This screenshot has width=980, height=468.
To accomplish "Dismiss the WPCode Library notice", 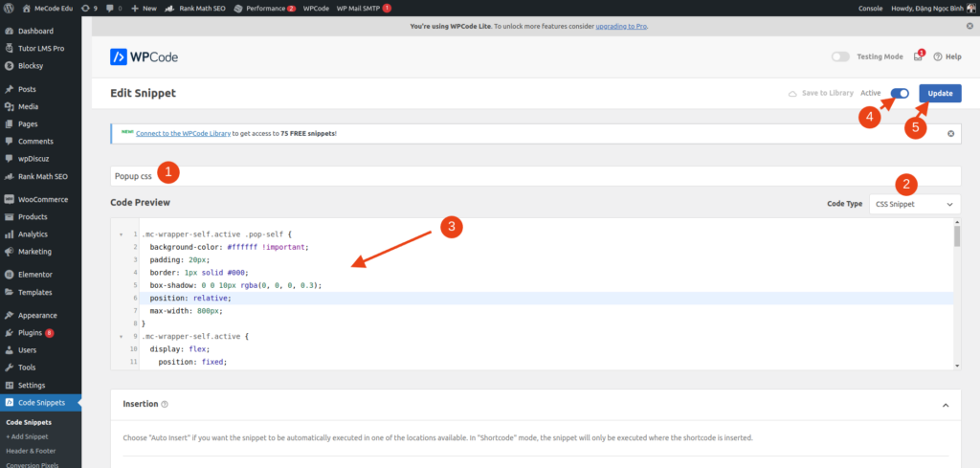I will (x=950, y=133).
